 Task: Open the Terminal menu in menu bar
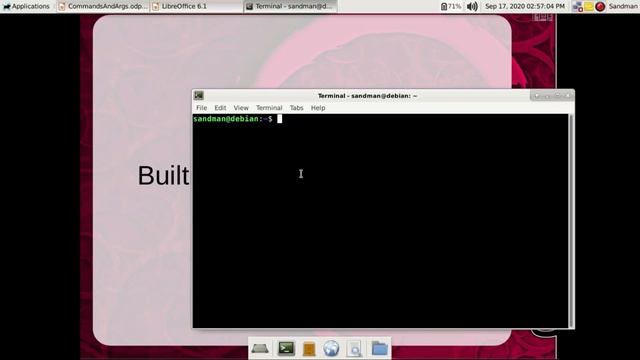pos(269,108)
